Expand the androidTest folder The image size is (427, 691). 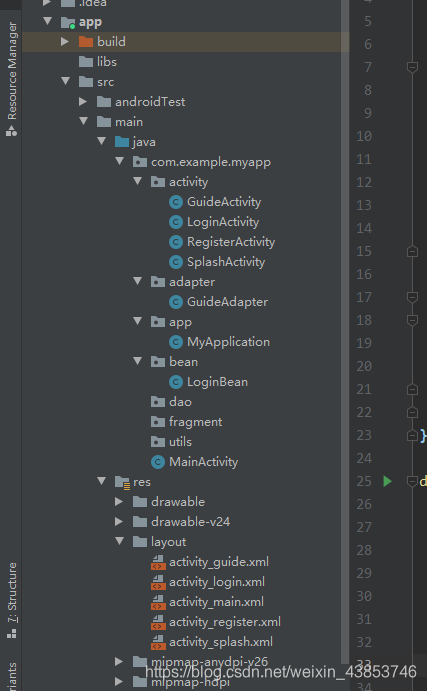(83, 102)
